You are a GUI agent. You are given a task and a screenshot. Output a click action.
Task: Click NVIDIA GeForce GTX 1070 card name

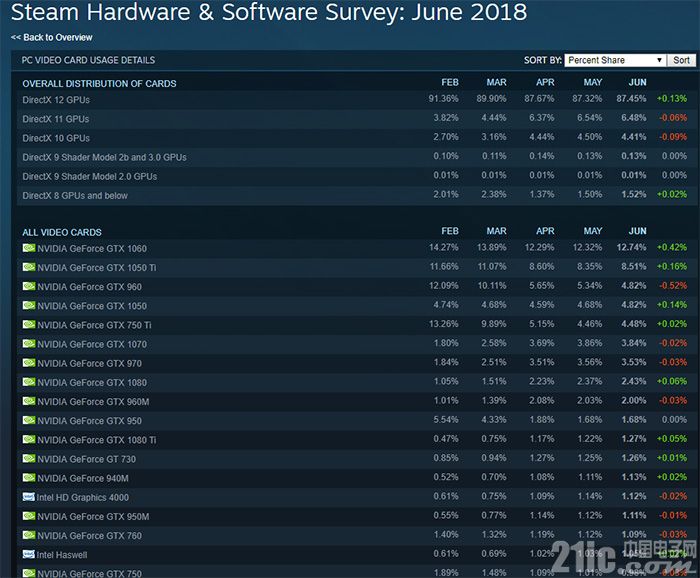pyautogui.click(x=92, y=345)
